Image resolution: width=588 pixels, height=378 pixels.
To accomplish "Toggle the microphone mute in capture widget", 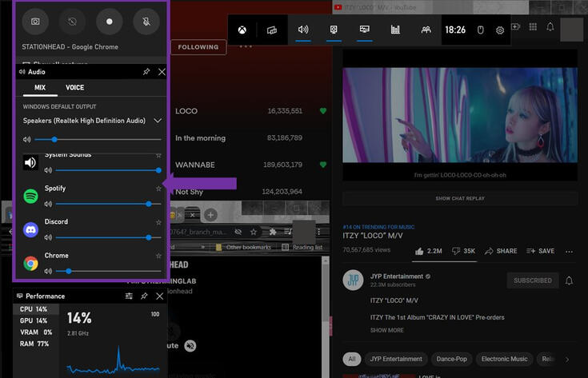I will coord(146,21).
